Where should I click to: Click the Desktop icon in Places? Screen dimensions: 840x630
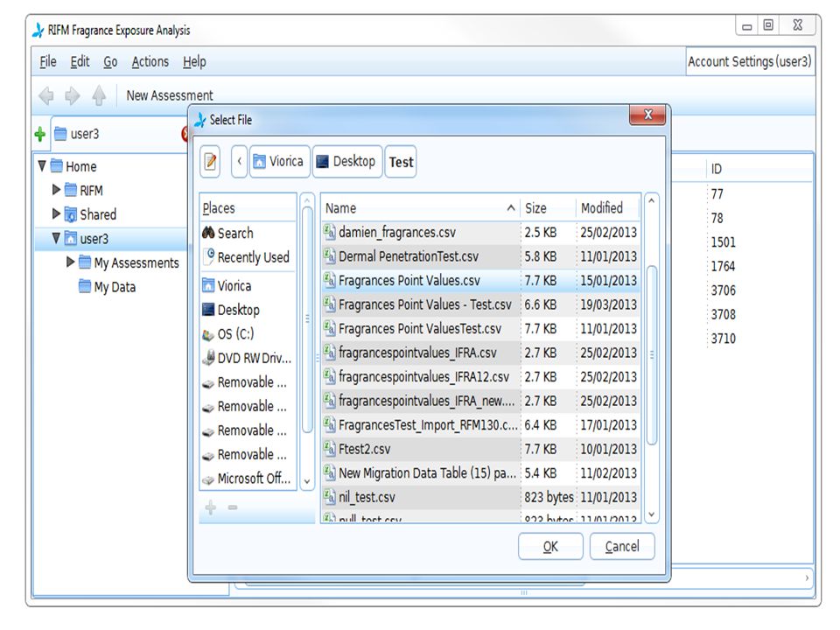pyautogui.click(x=208, y=310)
